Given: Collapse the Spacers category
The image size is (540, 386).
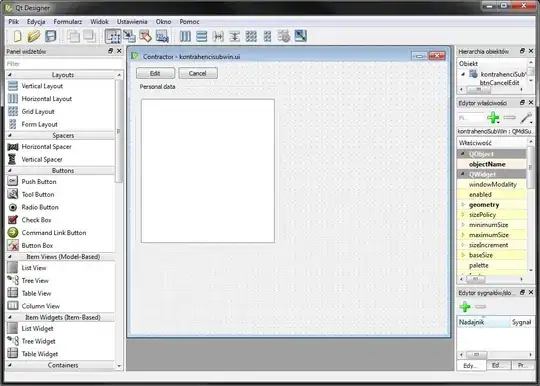Looking at the screenshot, I should coord(10,136).
